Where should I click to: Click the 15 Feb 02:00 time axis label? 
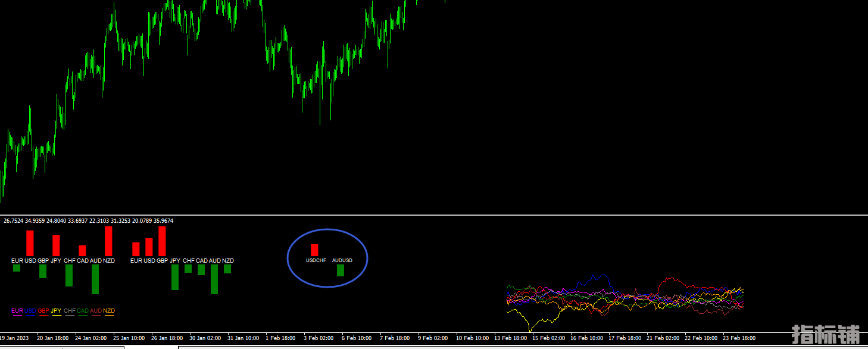[x=547, y=338]
